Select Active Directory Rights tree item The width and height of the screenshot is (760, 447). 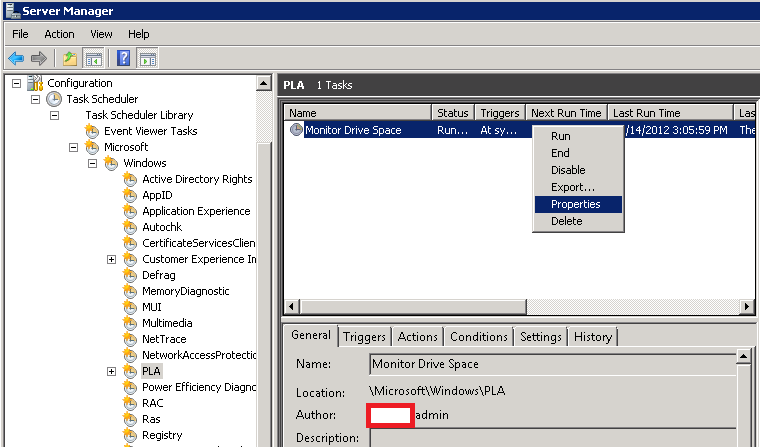[x=197, y=179]
